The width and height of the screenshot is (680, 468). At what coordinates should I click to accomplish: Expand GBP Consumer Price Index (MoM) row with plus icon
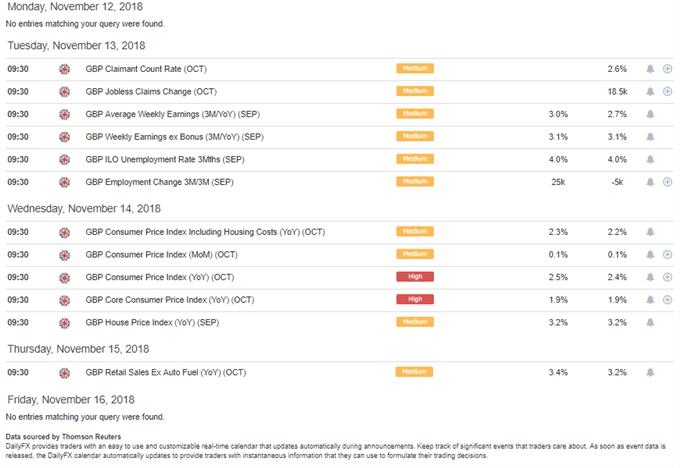pyautogui.click(x=667, y=254)
